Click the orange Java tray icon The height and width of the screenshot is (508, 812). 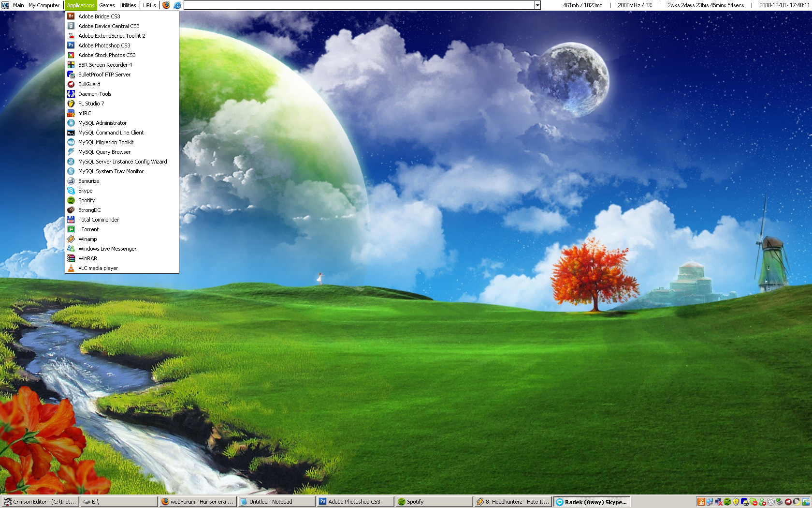click(701, 502)
